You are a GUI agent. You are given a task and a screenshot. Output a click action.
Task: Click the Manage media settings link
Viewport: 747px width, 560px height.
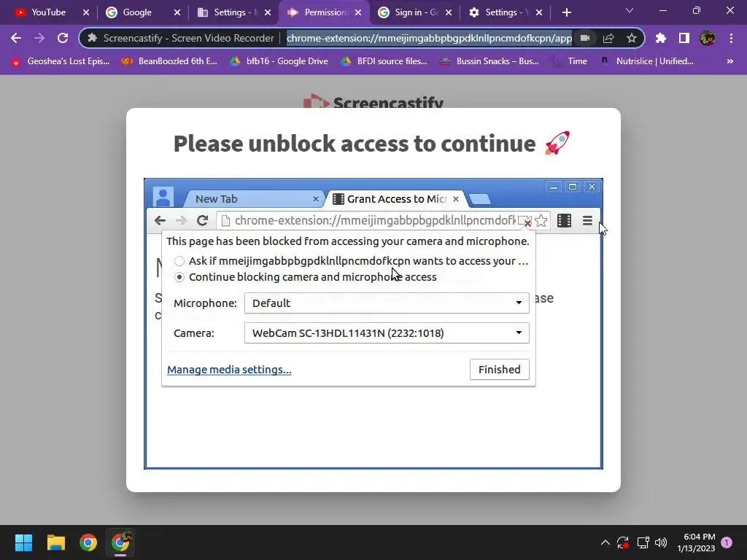pyautogui.click(x=229, y=370)
